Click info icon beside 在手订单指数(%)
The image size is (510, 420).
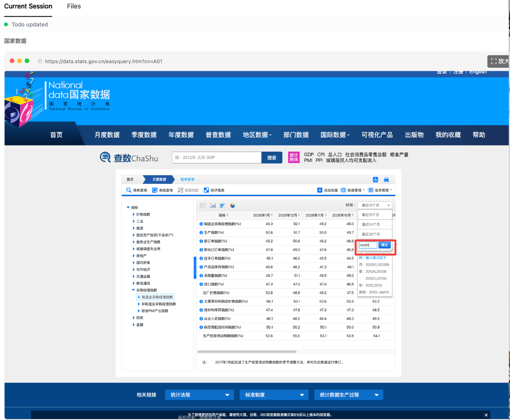201,259
